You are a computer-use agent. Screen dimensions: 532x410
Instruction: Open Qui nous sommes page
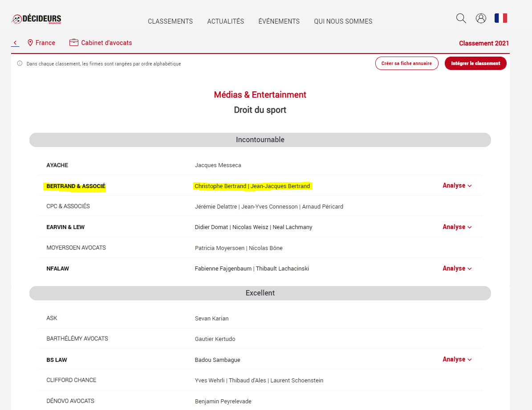[343, 21]
